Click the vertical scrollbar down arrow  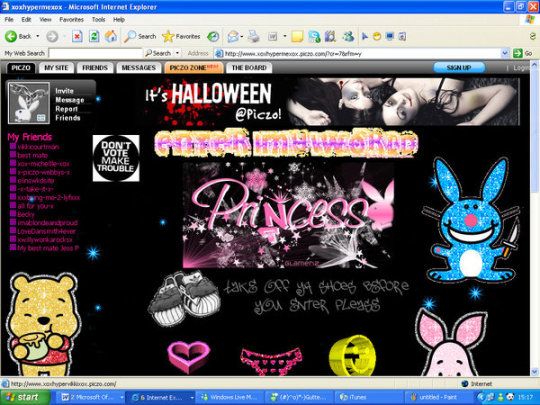point(534,372)
